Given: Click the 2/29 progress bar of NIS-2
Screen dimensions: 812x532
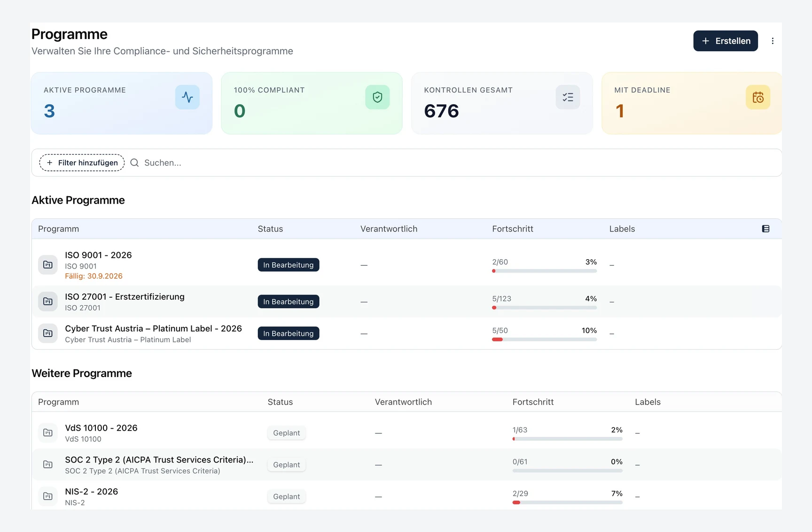Looking at the screenshot, I should 568,502.
